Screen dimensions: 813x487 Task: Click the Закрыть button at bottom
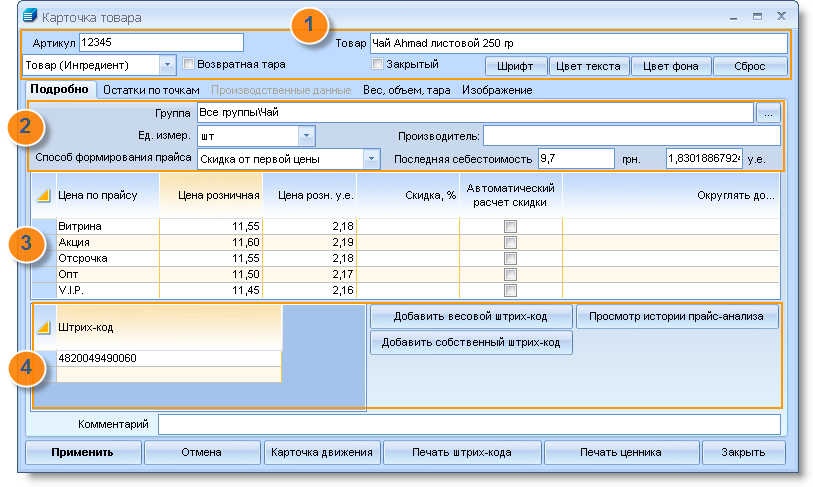point(744,452)
